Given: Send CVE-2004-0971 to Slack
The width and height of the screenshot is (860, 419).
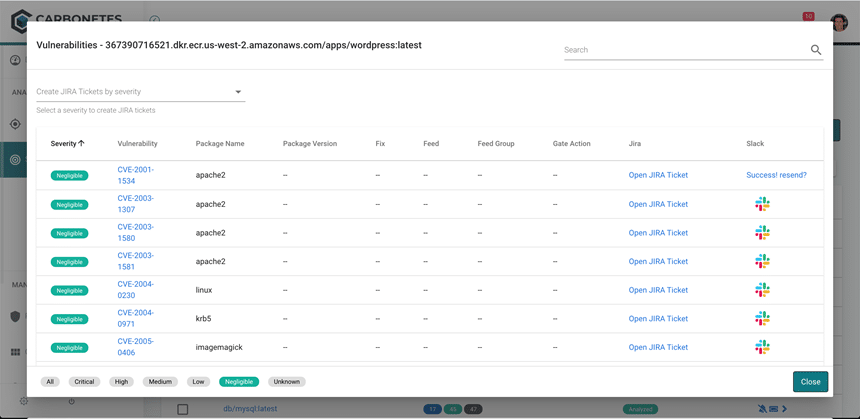Looking at the screenshot, I should [x=762, y=318].
